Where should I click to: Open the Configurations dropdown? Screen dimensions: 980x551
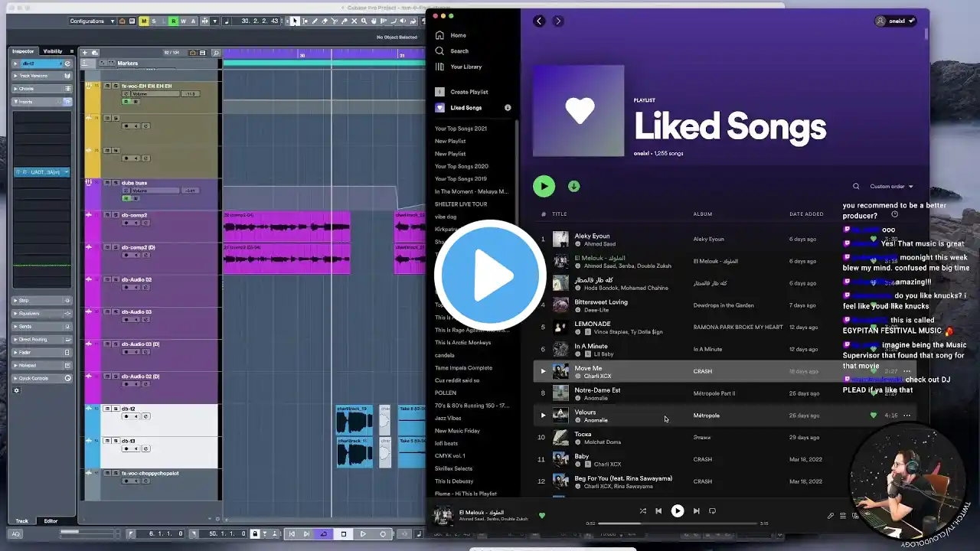click(92, 21)
